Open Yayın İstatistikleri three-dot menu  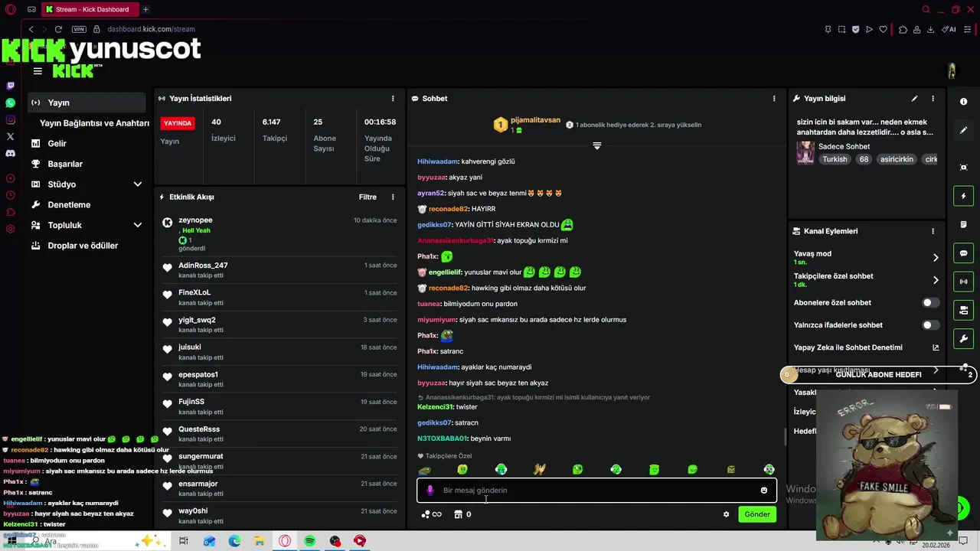[393, 99]
